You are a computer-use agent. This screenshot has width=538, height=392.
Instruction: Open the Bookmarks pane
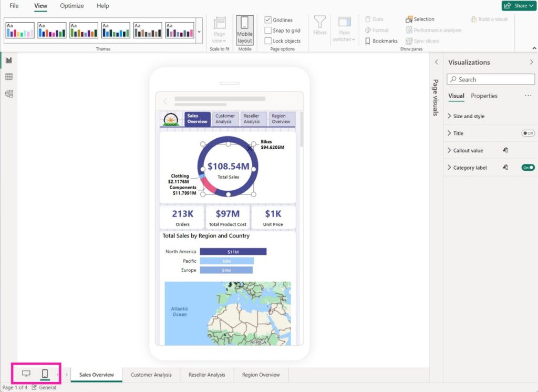click(x=384, y=40)
